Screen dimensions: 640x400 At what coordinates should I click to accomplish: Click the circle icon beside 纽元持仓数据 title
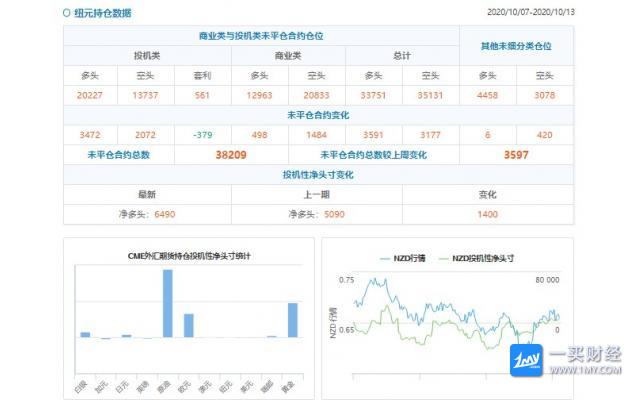(x=67, y=13)
